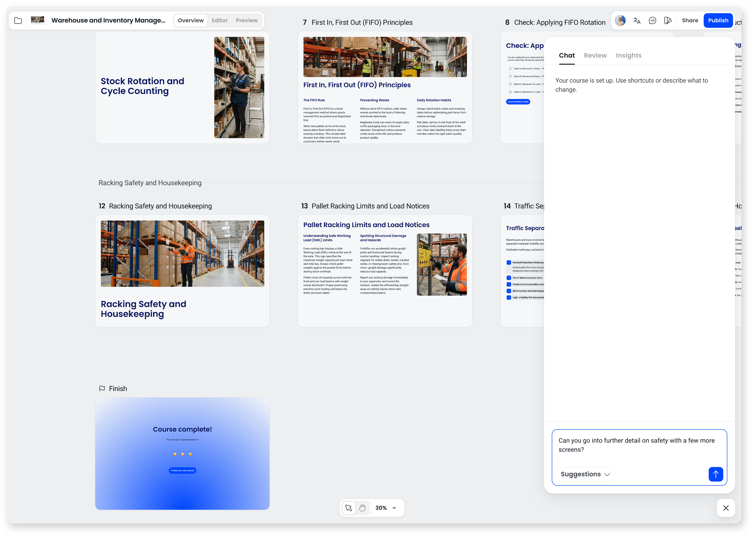
Task: Toggle the Blind Corners and Warning checkbox
Action: coord(509,291)
